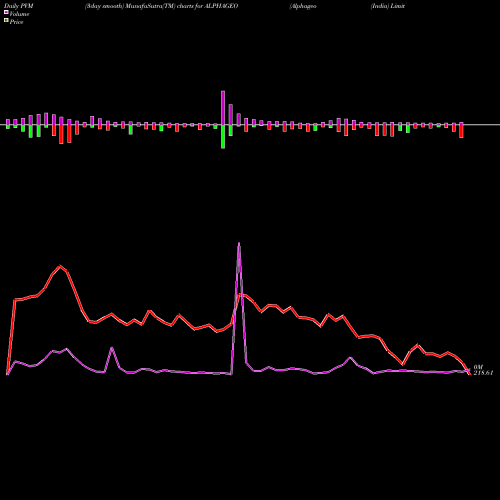Click the Daily PVM title text

[19, 6]
